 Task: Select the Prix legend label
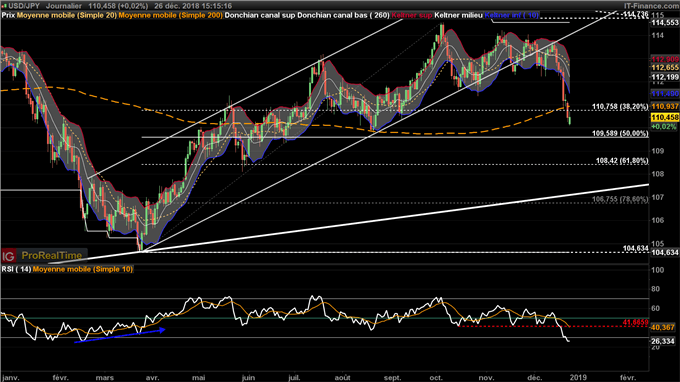coord(8,15)
